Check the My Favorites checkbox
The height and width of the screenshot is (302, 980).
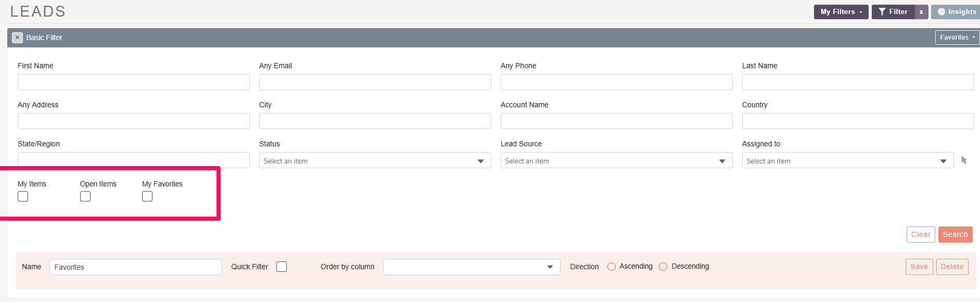(147, 196)
